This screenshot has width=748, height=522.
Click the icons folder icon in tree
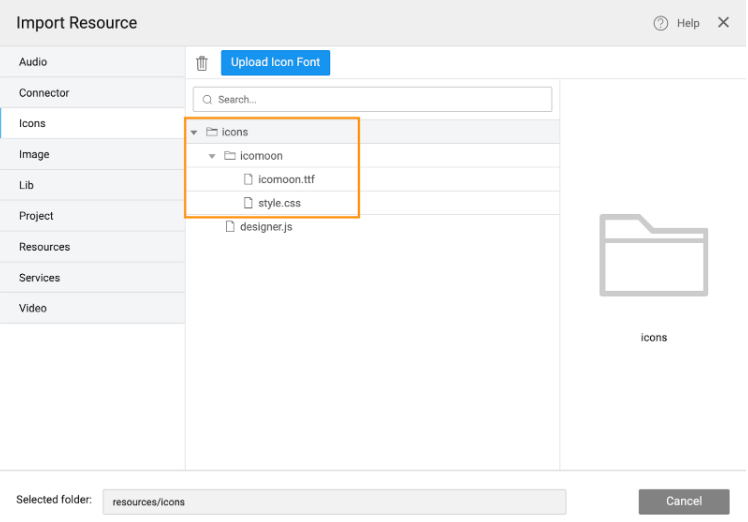[x=211, y=132]
